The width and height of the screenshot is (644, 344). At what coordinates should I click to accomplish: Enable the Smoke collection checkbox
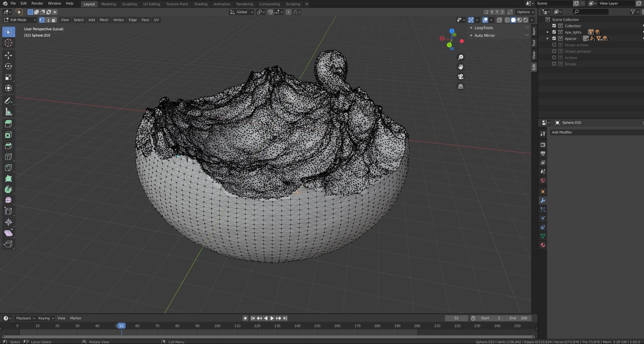(x=554, y=64)
